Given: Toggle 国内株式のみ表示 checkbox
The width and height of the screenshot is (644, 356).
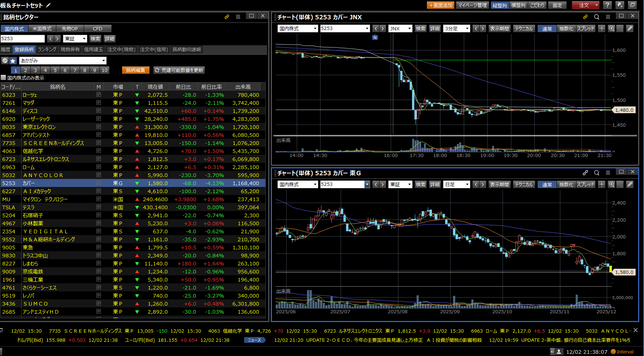Looking at the screenshot, I should pos(4,78).
